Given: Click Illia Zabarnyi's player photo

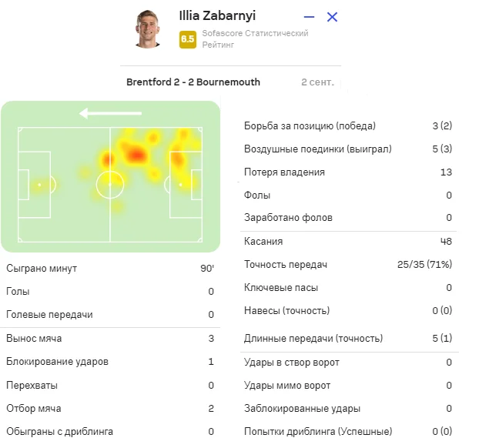Looking at the screenshot, I should pyautogui.click(x=149, y=28).
